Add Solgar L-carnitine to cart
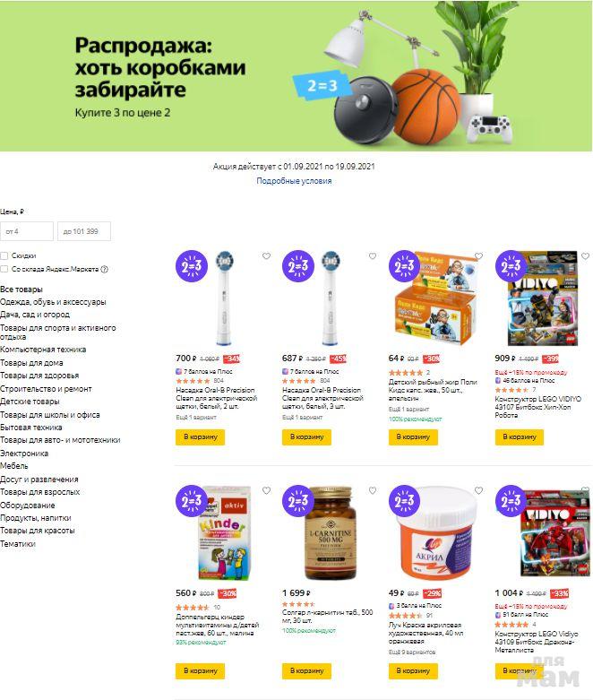The width and height of the screenshot is (593, 700). tap(306, 670)
